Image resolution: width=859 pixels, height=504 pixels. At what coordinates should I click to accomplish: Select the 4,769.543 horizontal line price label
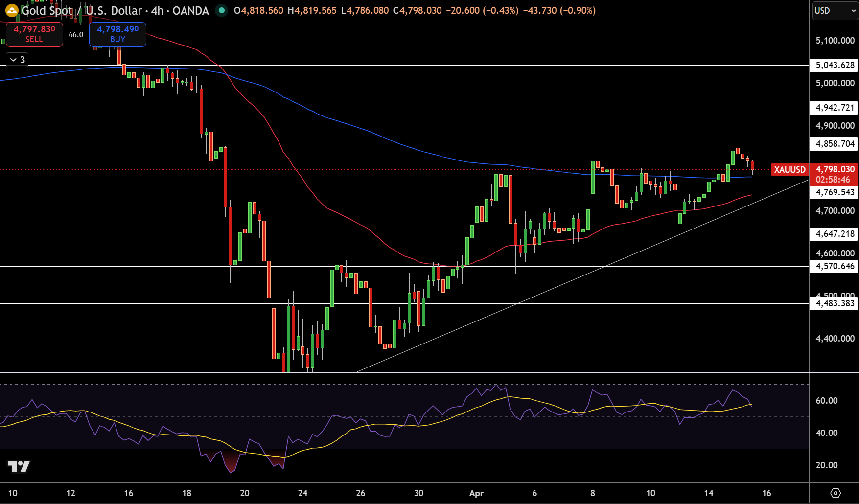click(x=835, y=192)
